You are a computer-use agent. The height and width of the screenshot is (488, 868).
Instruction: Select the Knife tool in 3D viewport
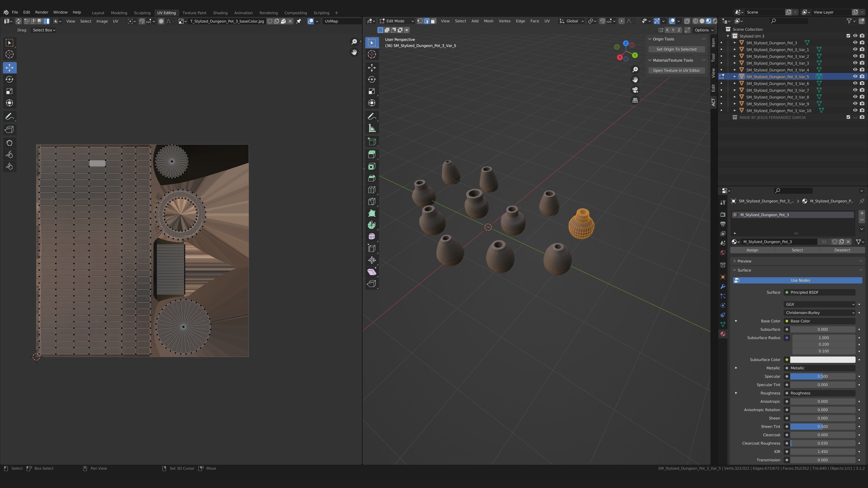point(372,202)
